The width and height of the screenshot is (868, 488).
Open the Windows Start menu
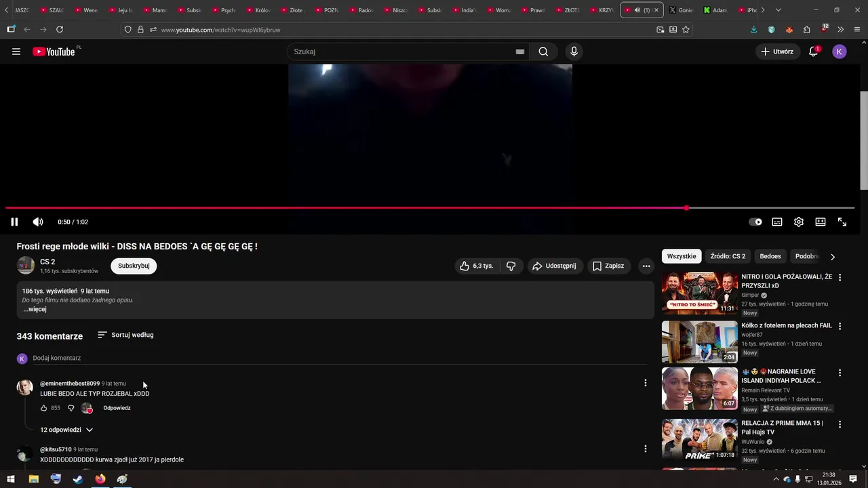[11, 479]
